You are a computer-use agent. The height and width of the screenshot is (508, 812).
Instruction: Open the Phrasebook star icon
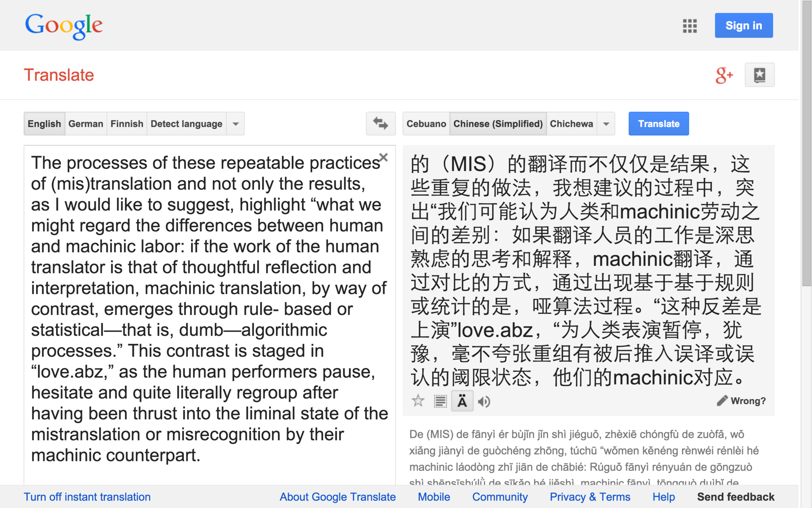pyautogui.click(x=760, y=75)
